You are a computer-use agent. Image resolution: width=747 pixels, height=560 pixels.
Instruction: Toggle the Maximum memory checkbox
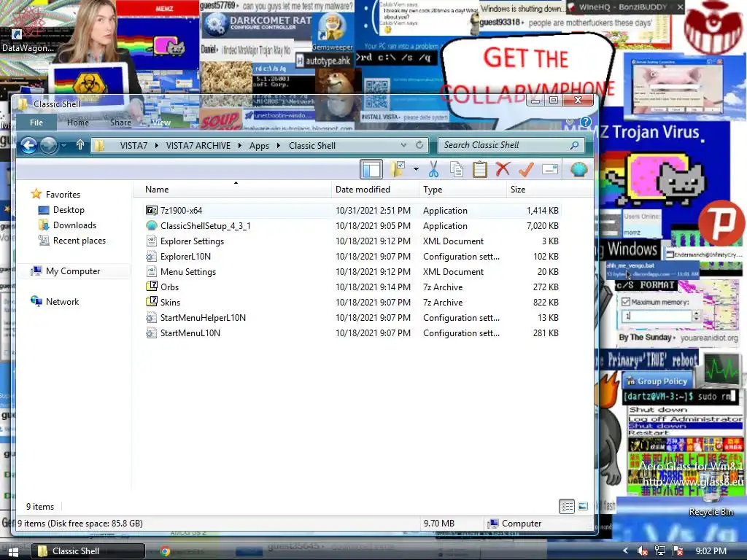626,302
